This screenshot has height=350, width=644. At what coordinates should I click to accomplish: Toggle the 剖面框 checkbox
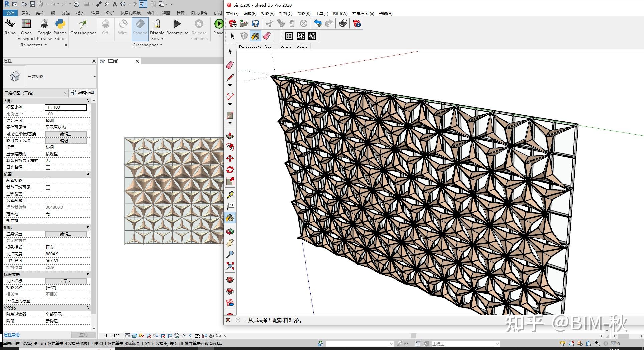[x=48, y=221]
